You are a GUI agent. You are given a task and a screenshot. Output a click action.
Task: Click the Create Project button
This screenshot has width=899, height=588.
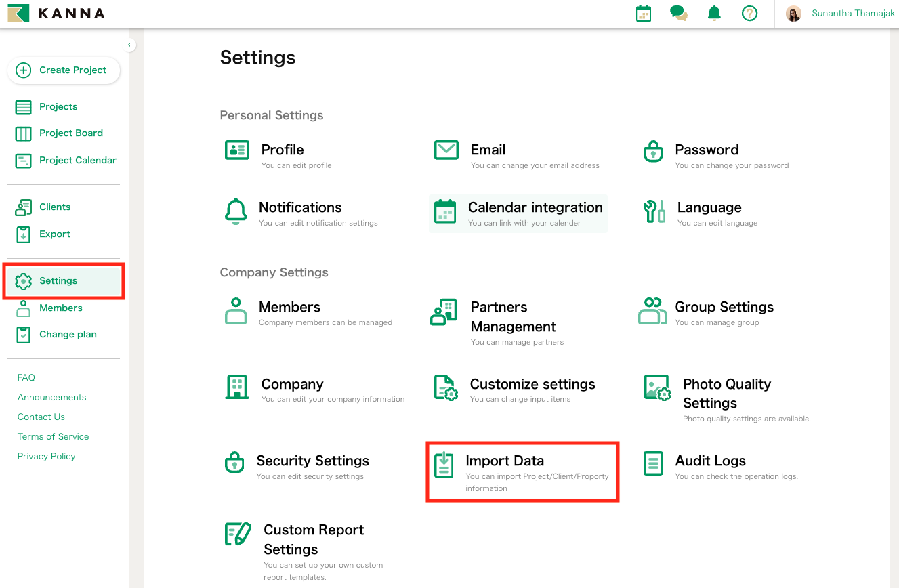click(63, 70)
